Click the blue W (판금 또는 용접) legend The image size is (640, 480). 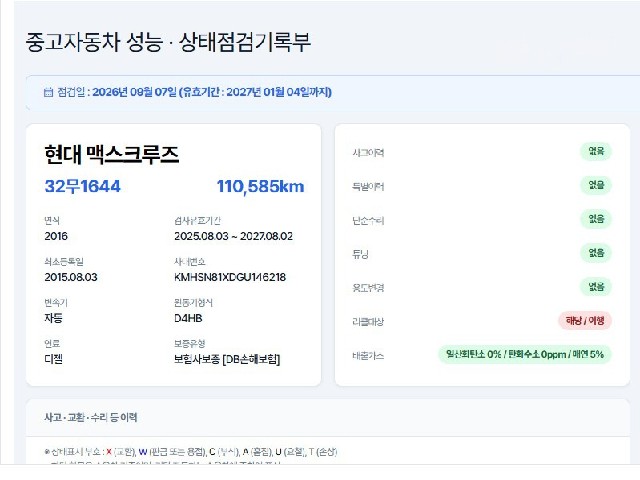172,452
